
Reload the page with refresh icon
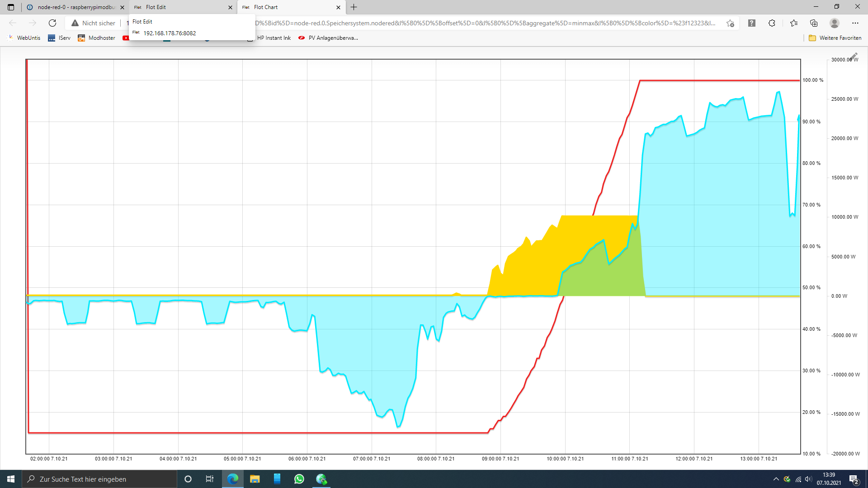[52, 23]
